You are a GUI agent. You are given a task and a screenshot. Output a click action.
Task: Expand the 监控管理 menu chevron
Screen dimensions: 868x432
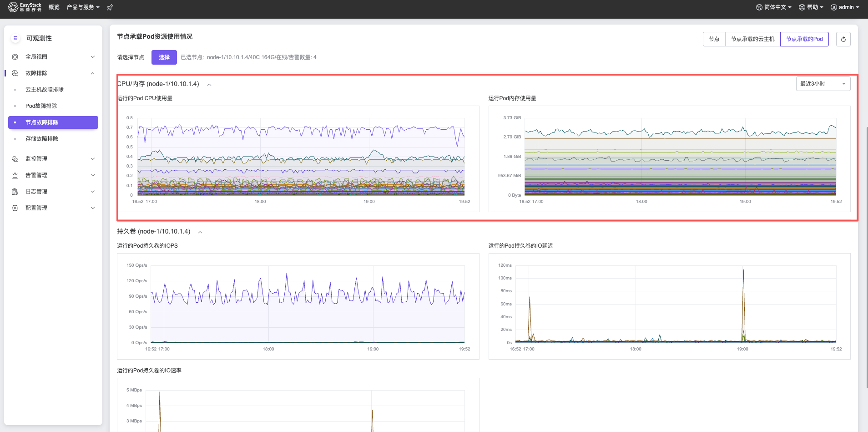coord(93,159)
